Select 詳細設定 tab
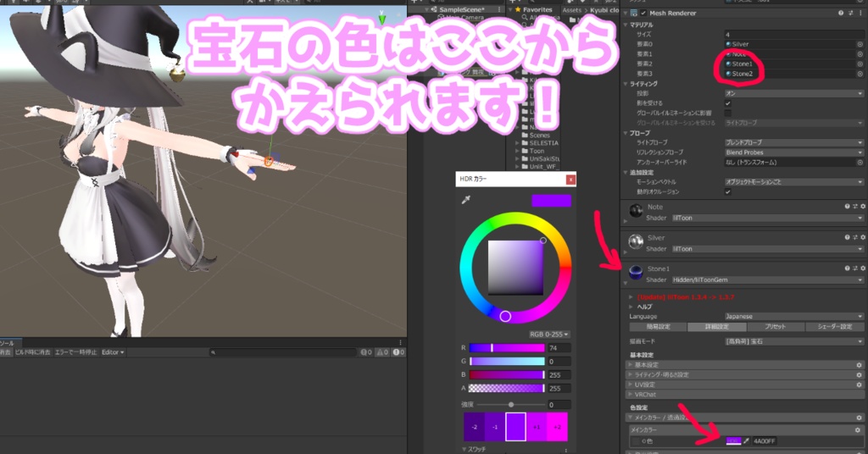The image size is (868, 454). pos(717,327)
